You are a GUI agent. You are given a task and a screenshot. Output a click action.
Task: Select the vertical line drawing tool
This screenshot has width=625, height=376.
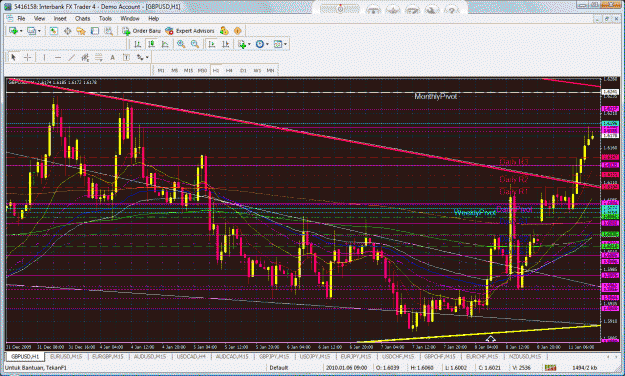44,58
